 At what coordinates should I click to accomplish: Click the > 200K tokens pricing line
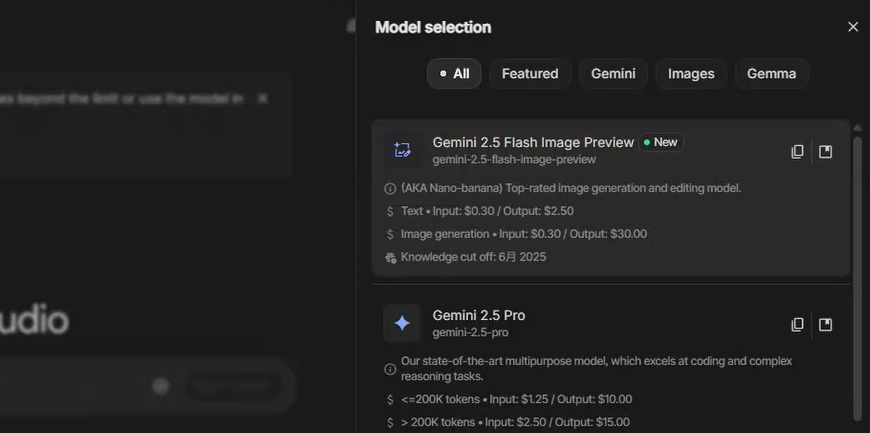point(515,422)
